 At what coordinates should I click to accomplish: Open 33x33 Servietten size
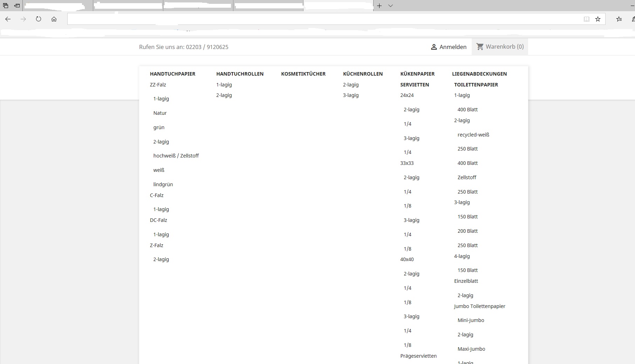(x=407, y=163)
